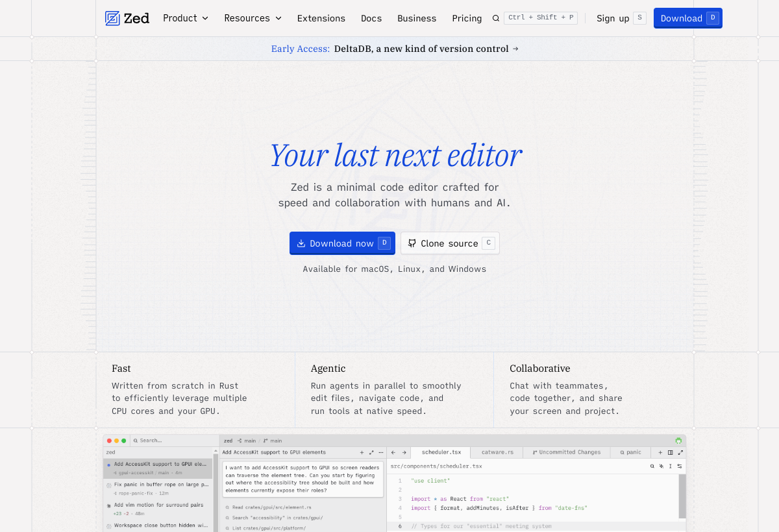
Task: Switch to the scheduler.tsx tab
Action: [x=441, y=452]
